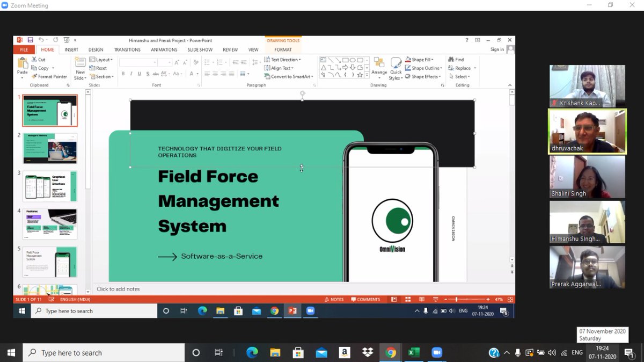This screenshot has height=362, width=644.
Task: Select the Text Box shape in the gallery
Action: tap(324, 60)
